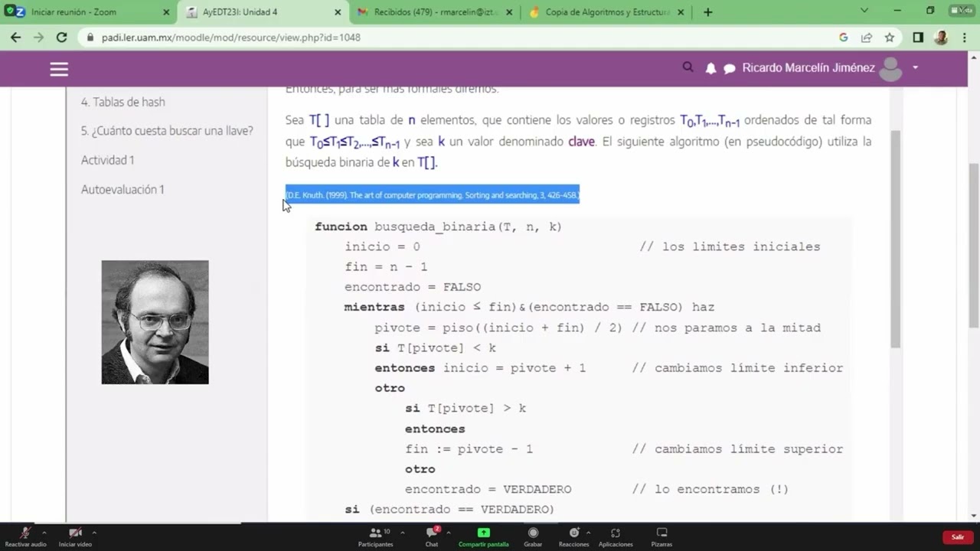Open ¿Cuánto cuesta buscar una llave? section
Image resolution: width=980 pixels, height=551 pixels.
point(167,131)
